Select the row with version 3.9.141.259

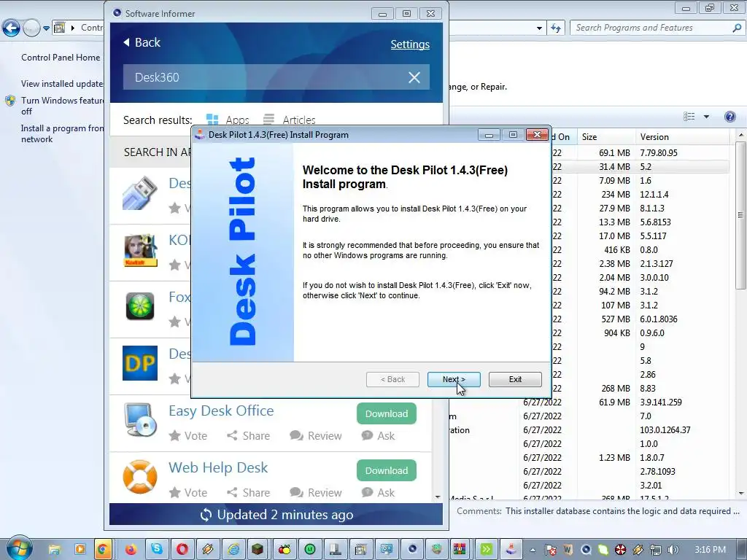click(x=591, y=402)
